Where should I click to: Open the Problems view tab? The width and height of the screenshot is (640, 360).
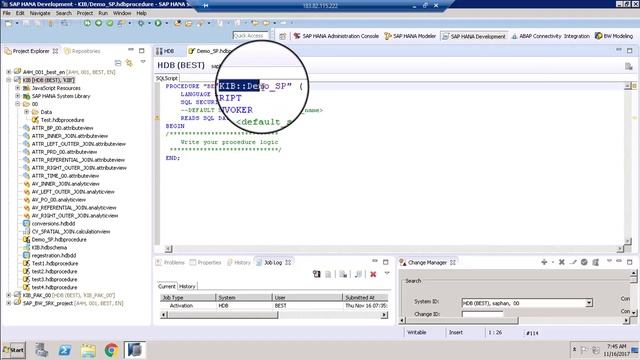point(170,262)
